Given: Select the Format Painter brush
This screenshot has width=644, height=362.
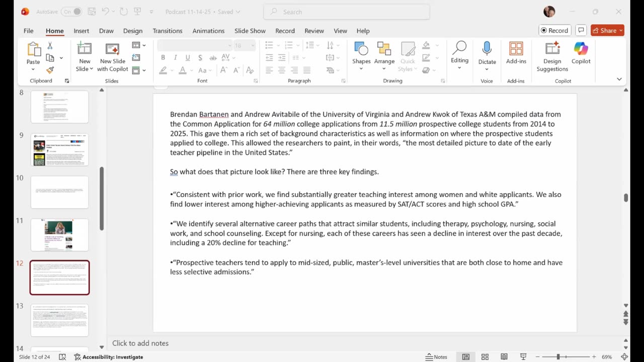Looking at the screenshot, I should [x=50, y=70].
